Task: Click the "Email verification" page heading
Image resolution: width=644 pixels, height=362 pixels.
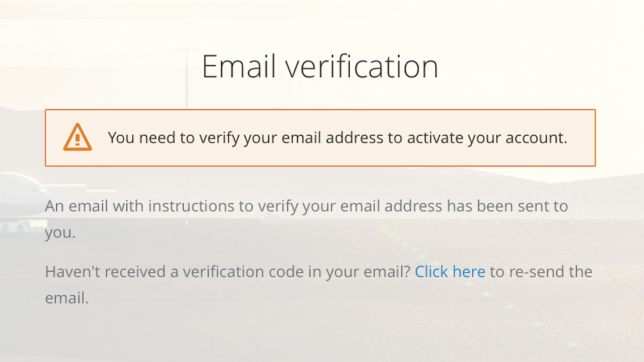Action: click(320, 67)
